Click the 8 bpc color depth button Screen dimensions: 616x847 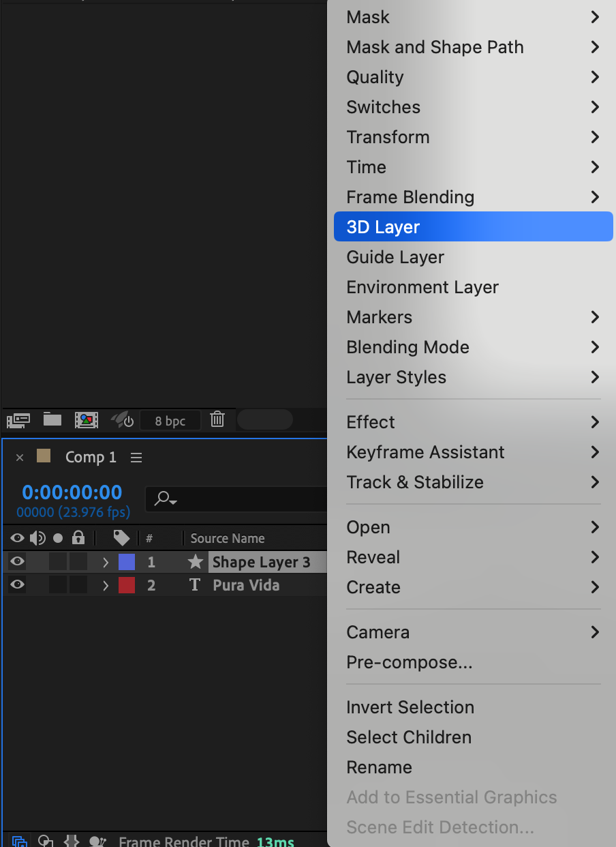[x=170, y=421]
